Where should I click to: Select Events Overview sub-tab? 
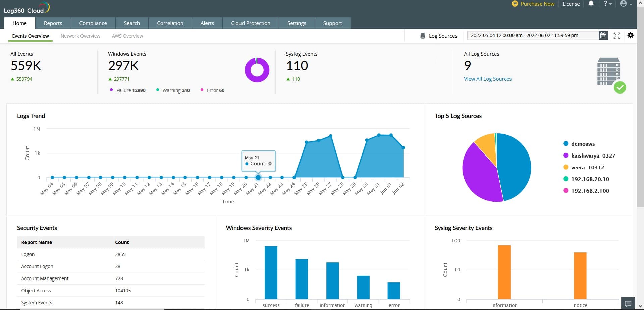[31, 36]
